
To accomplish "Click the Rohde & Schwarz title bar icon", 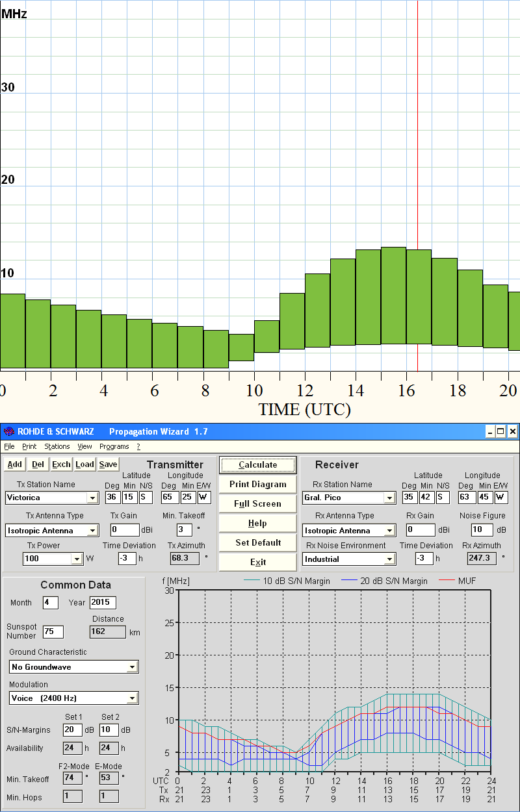I will coord(8,431).
